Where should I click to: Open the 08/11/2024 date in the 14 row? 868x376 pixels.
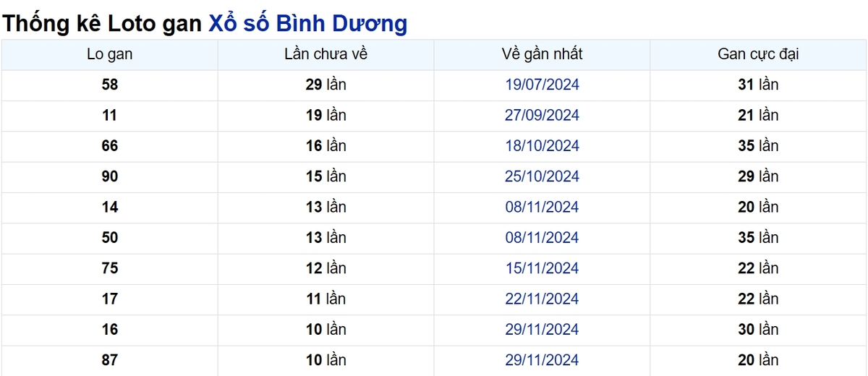(542, 207)
